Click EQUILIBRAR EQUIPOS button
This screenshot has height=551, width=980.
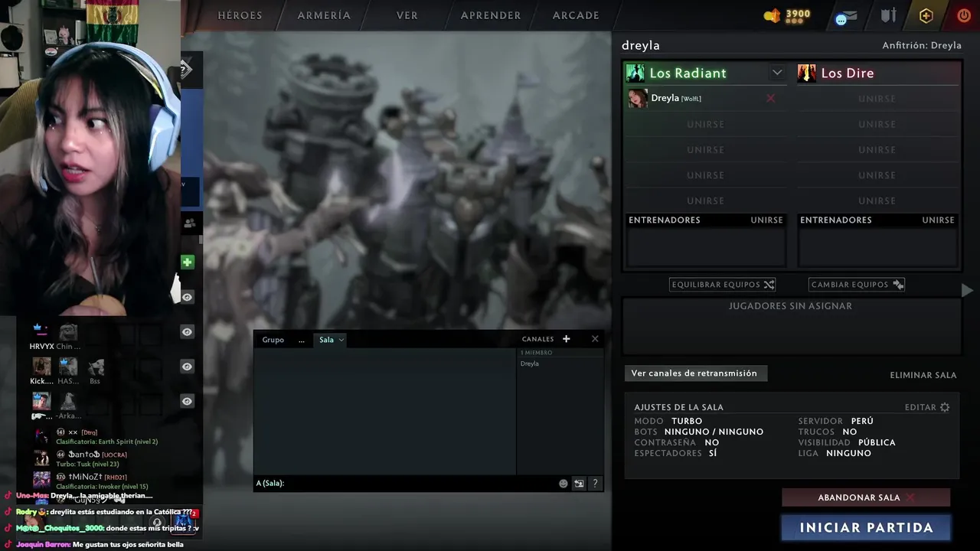click(x=723, y=285)
